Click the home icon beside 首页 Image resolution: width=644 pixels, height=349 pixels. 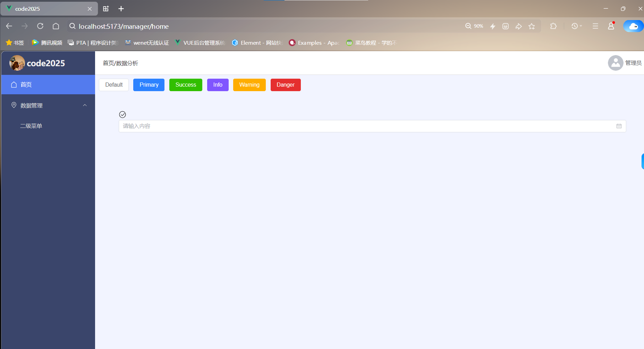(x=14, y=84)
